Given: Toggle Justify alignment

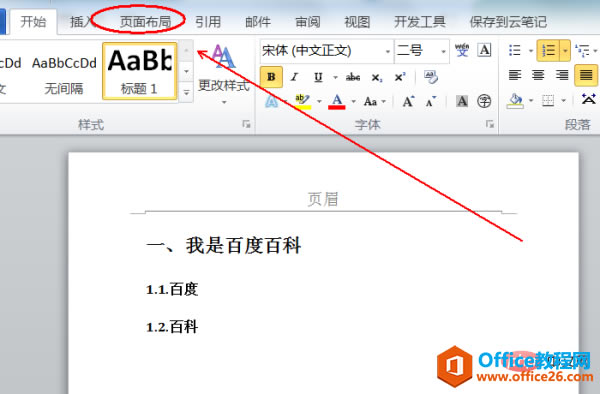Looking at the screenshot, I should coord(586,75).
